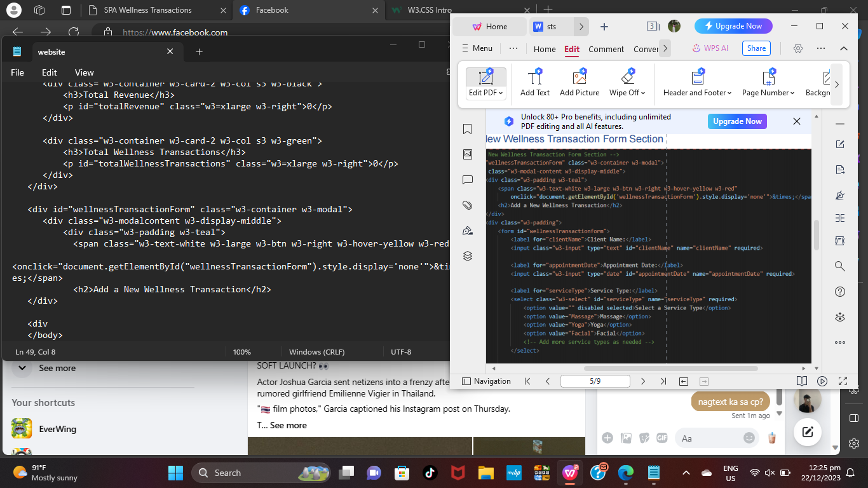Open the thumbnail panel icon in sidebar
This screenshot has width=868, height=488.
click(468, 154)
